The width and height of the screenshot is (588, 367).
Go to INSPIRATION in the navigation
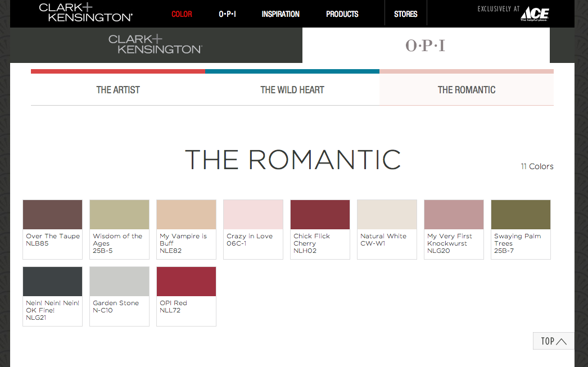tap(281, 14)
